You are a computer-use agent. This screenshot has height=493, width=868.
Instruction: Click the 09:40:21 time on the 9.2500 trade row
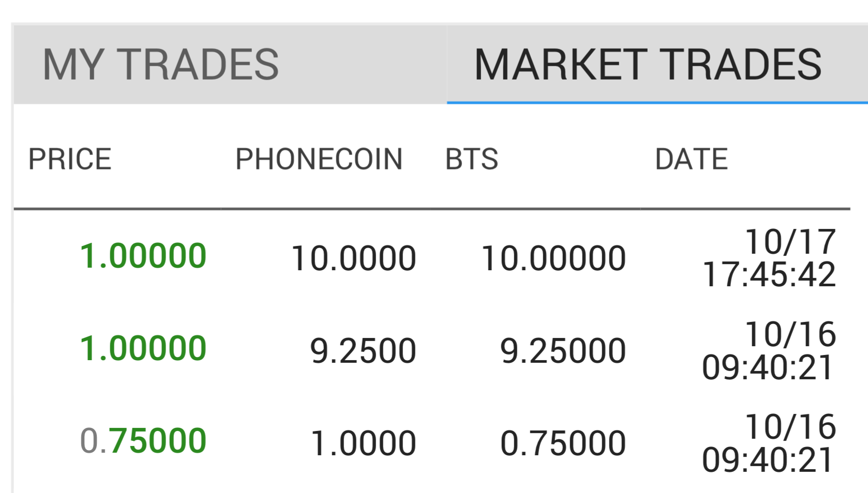click(x=768, y=367)
